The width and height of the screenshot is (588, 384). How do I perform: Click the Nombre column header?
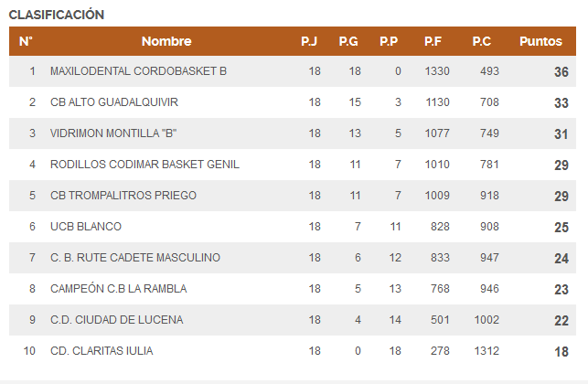tap(166, 41)
